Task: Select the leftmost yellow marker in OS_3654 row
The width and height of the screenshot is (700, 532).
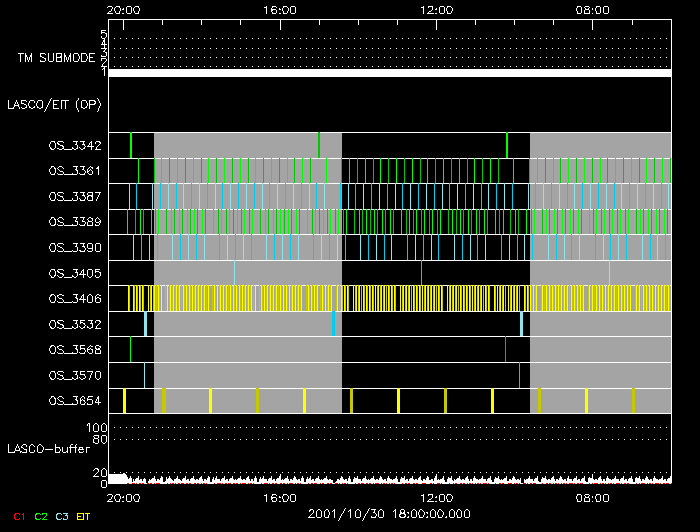Action: click(124, 401)
